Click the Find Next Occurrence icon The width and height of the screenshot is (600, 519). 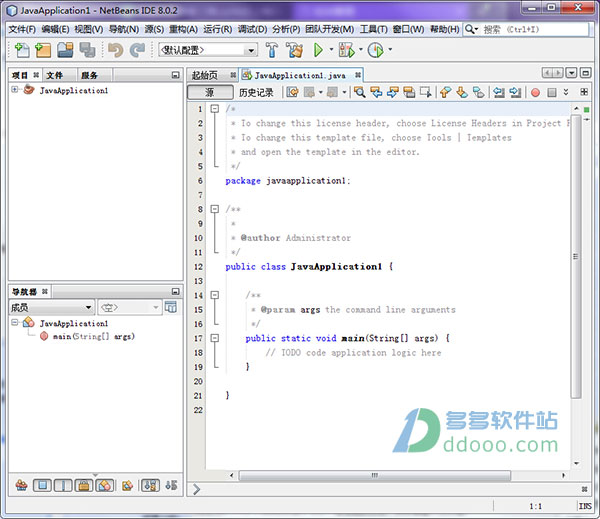[x=393, y=92]
